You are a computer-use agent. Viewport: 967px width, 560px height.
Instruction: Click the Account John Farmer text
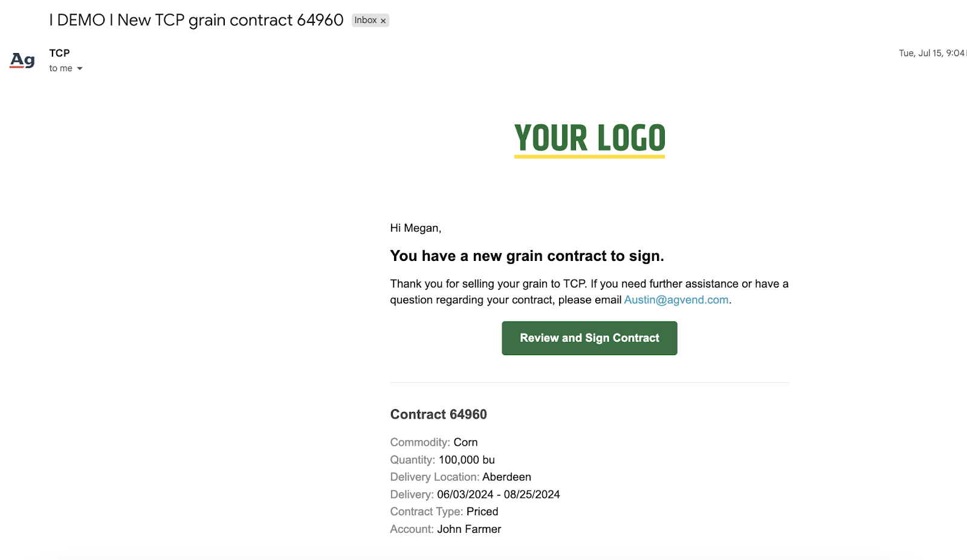[x=445, y=529]
